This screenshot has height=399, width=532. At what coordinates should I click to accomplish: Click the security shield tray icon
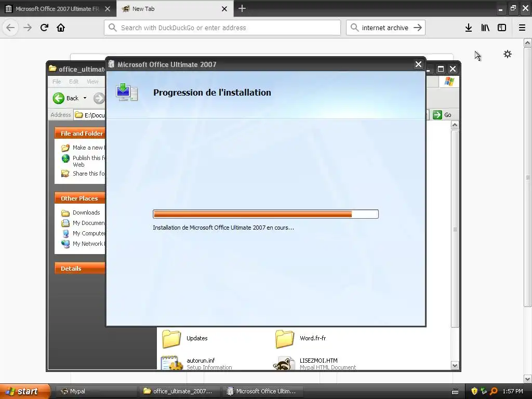click(474, 391)
